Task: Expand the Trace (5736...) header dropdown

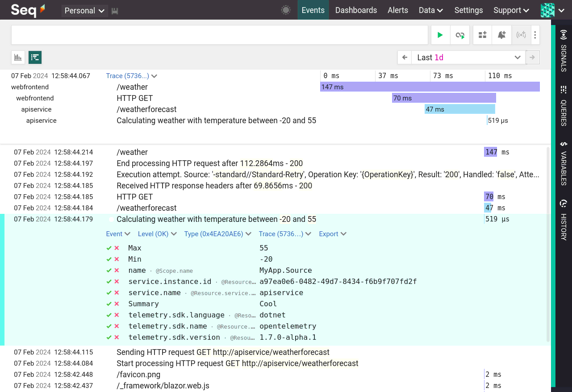Action: coord(132,76)
